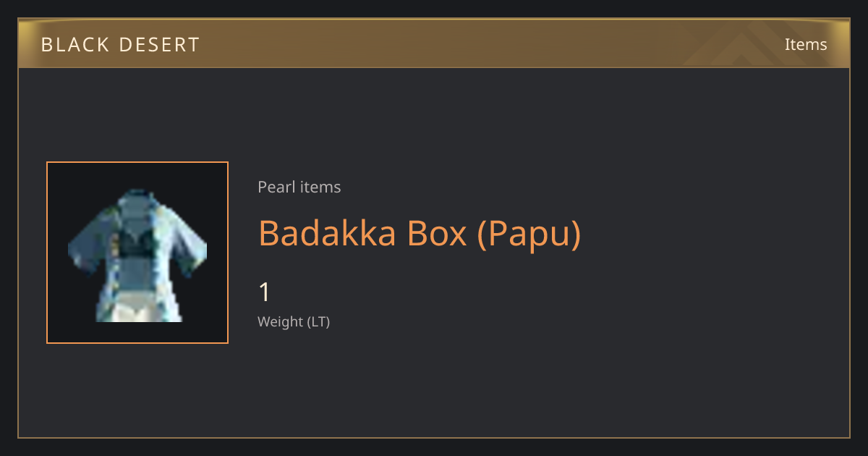Image resolution: width=868 pixels, height=456 pixels.
Task: Click the (LT) unit text
Action: point(318,322)
